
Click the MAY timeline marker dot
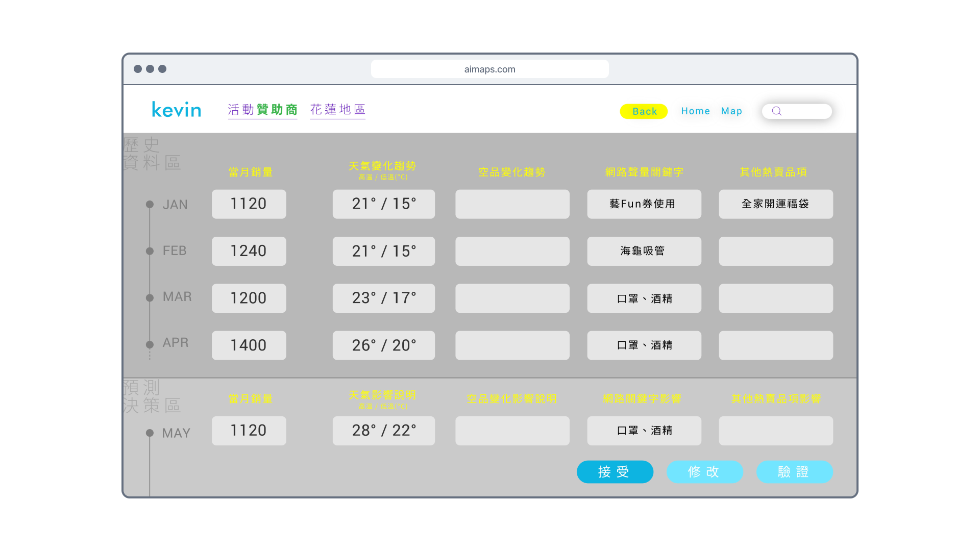[150, 433]
